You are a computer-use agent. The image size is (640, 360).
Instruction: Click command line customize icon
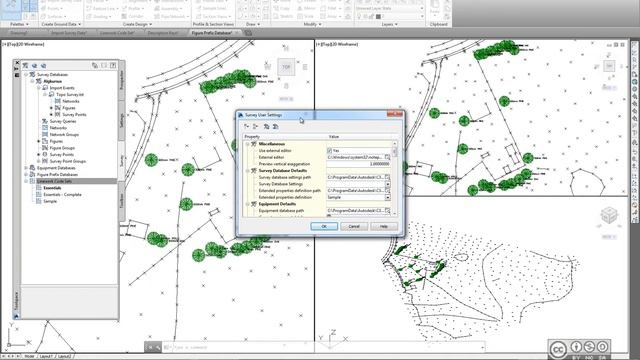(x=158, y=347)
